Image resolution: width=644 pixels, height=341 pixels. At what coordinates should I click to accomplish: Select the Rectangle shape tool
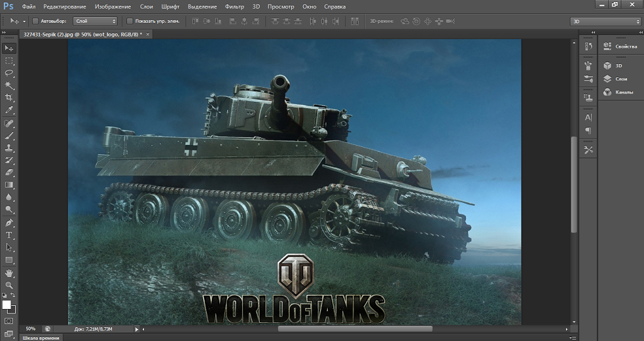pyautogui.click(x=9, y=260)
